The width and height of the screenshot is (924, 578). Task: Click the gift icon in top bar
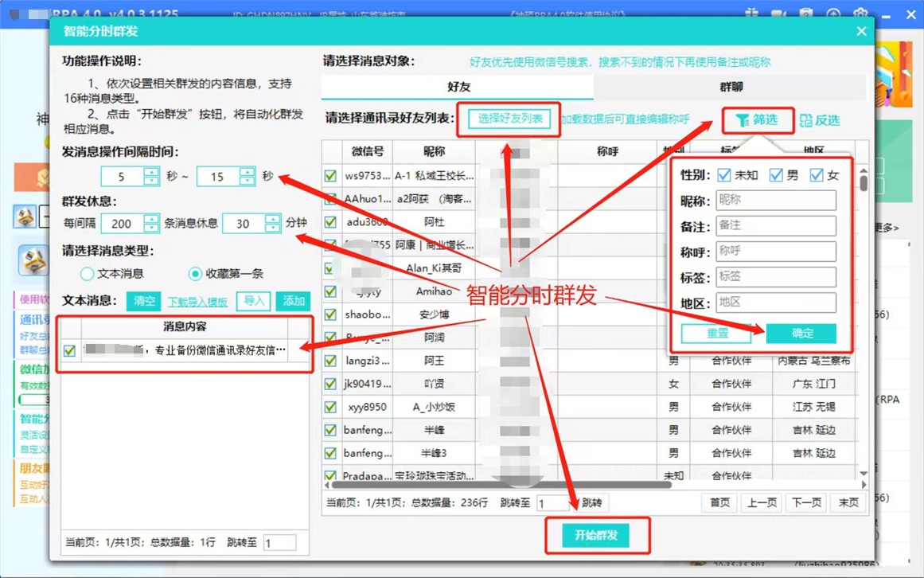(x=751, y=14)
